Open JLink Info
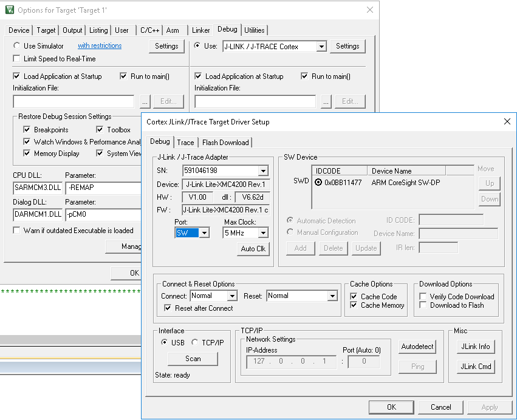This screenshot has height=420, width=517. [x=476, y=347]
